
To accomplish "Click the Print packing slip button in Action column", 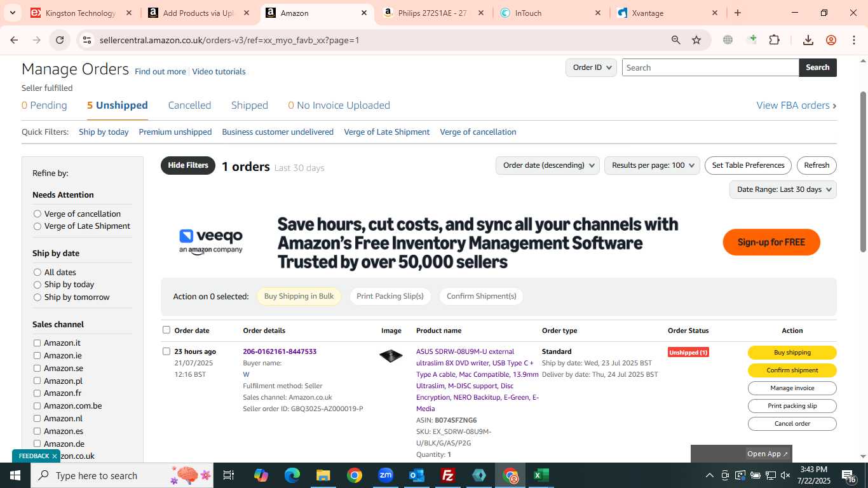I will point(792,406).
